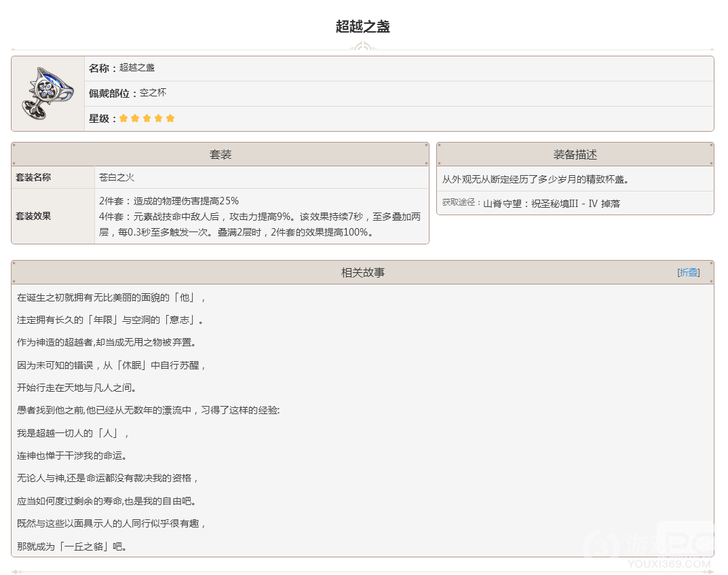Select the second star in 星级 rating
The width and height of the screenshot is (728, 575).
(135, 117)
